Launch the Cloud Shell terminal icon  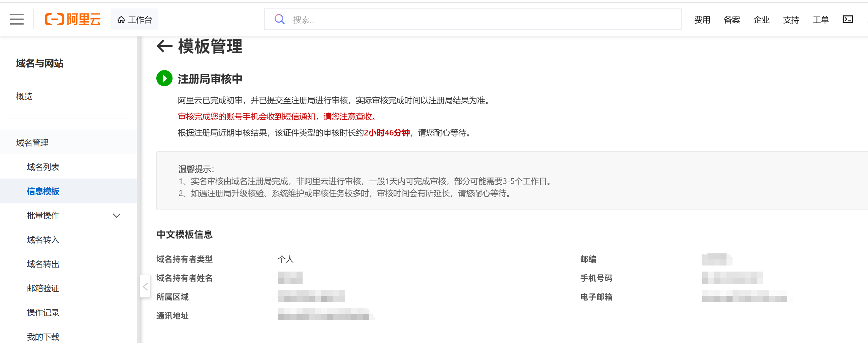848,20
